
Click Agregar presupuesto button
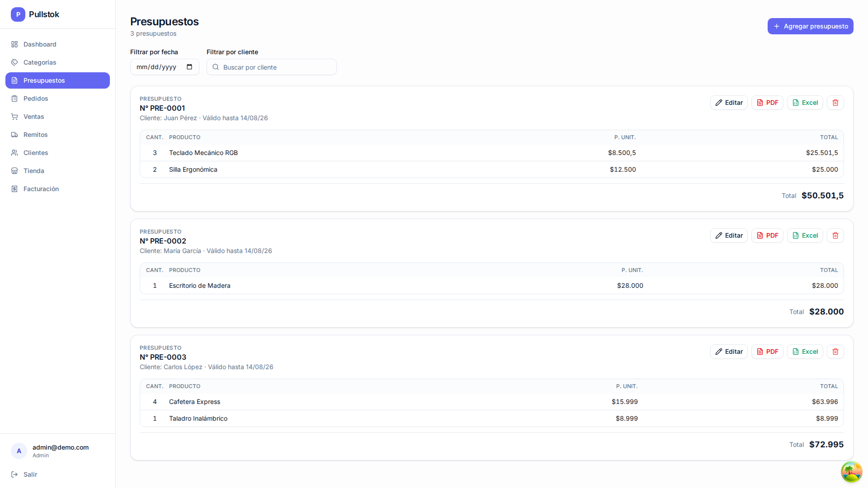pos(810,26)
